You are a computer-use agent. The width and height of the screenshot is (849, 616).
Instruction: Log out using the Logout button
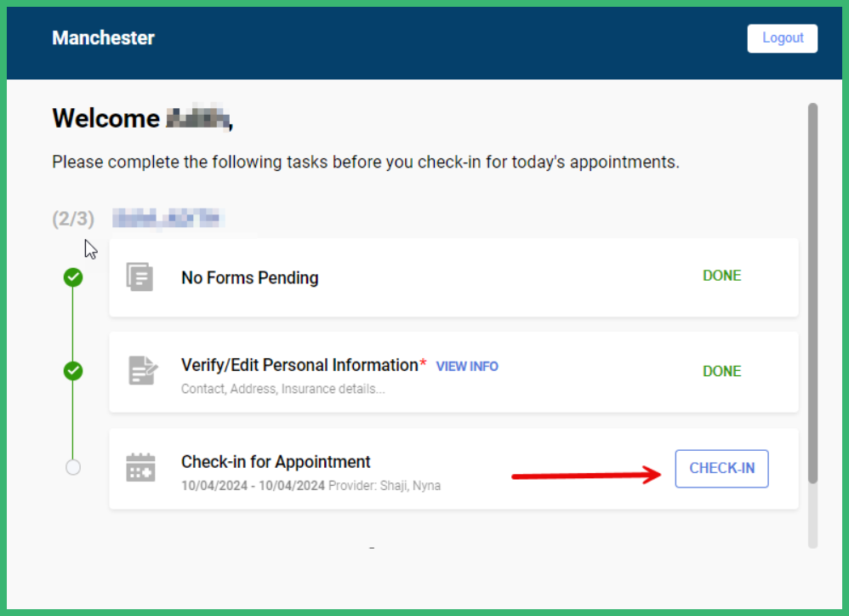(783, 38)
